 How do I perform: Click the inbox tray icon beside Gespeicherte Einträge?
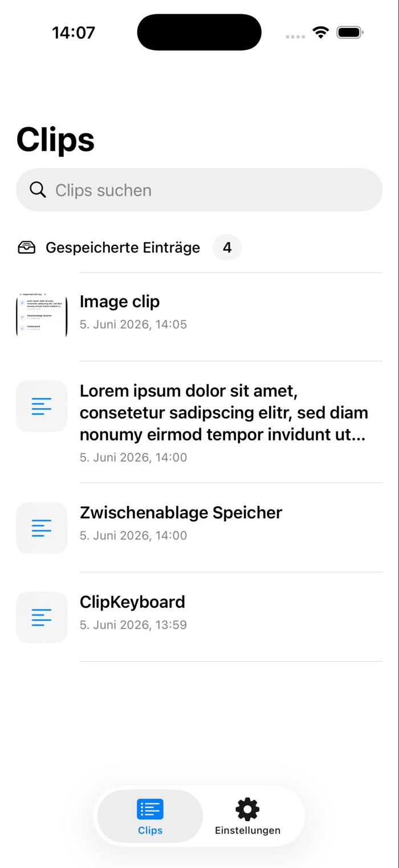tap(27, 248)
